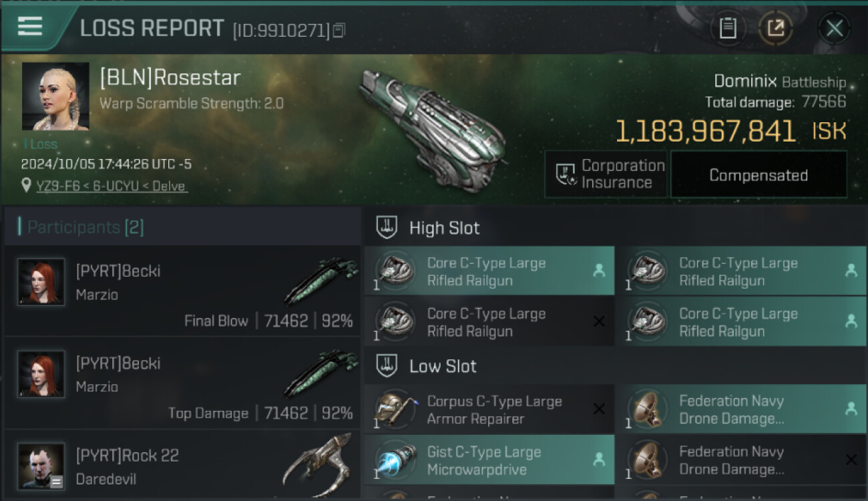Click the share export icon
Screen dimensions: 868x501
pyautogui.click(x=775, y=28)
